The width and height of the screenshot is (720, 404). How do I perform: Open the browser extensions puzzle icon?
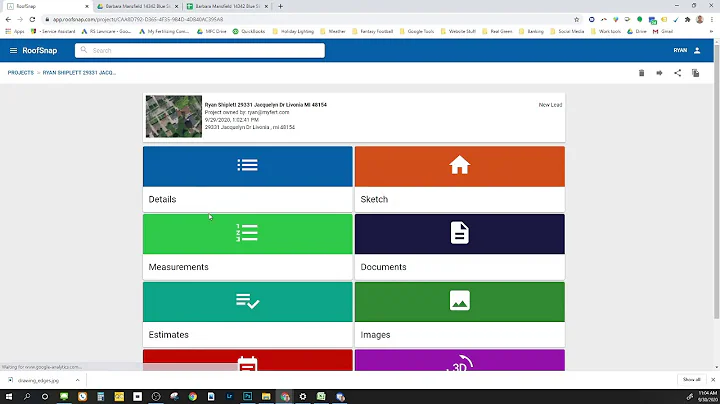click(x=687, y=19)
